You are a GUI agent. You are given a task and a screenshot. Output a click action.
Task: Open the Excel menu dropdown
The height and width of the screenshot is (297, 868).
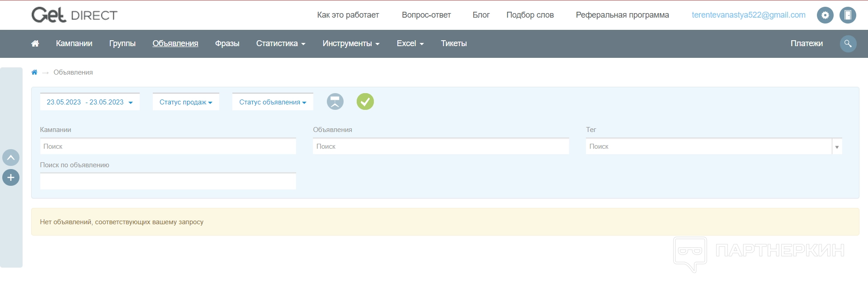(410, 43)
